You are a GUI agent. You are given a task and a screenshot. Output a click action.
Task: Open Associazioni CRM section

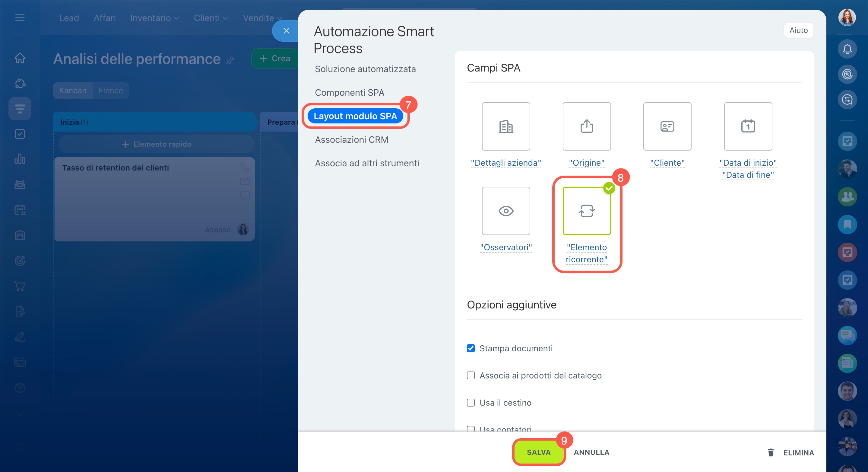tap(351, 139)
